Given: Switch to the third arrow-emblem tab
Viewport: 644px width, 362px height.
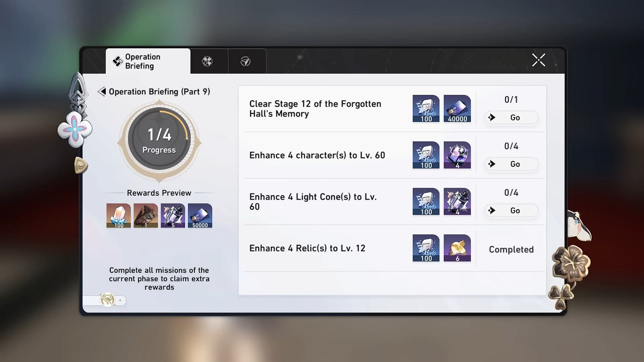Looking at the screenshot, I should coord(246,61).
